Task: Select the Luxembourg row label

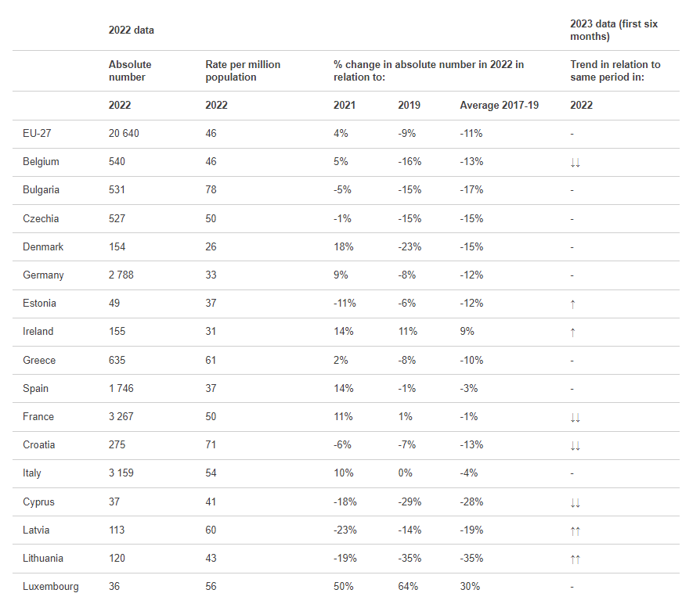Action: 51,587
